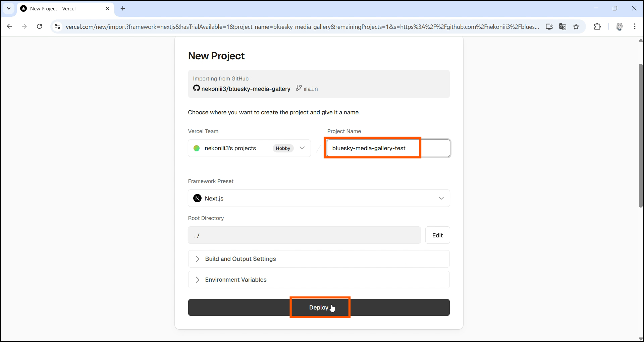Image resolution: width=644 pixels, height=342 pixels.
Task: Click the Edit button for Root Directory
Action: click(437, 235)
